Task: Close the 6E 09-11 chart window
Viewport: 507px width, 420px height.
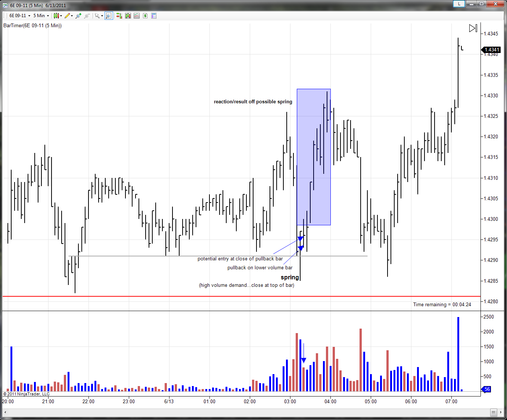Action: pos(496,4)
